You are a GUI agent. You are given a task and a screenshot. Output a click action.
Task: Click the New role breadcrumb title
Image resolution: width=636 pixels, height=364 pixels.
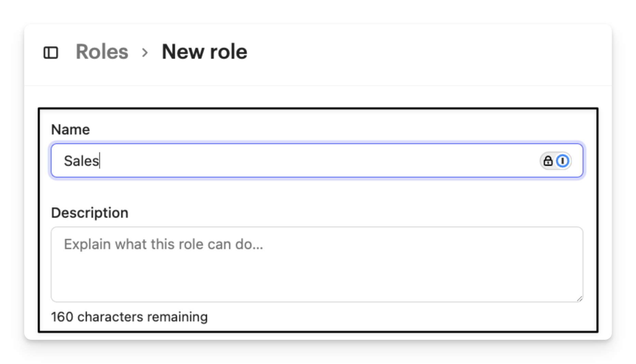[x=204, y=52]
